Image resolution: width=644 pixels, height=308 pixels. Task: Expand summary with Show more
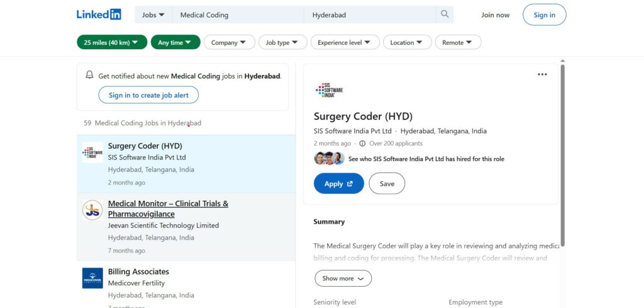point(343,278)
